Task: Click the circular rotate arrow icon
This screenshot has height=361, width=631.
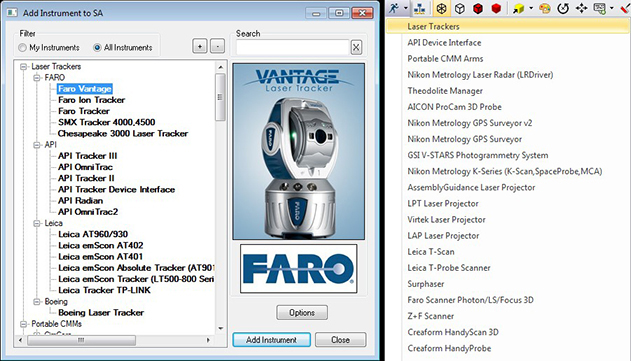Action: [x=563, y=8]
